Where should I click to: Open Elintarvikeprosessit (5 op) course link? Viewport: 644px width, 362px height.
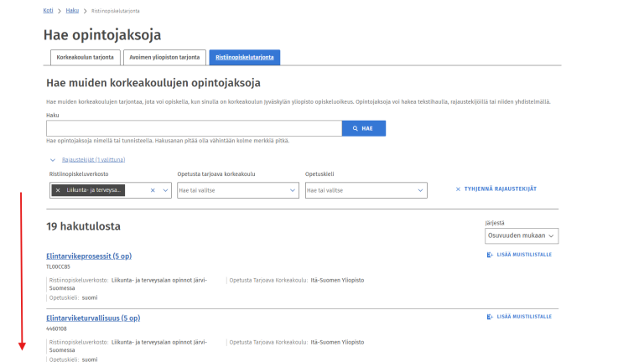(x=89, y=256)
